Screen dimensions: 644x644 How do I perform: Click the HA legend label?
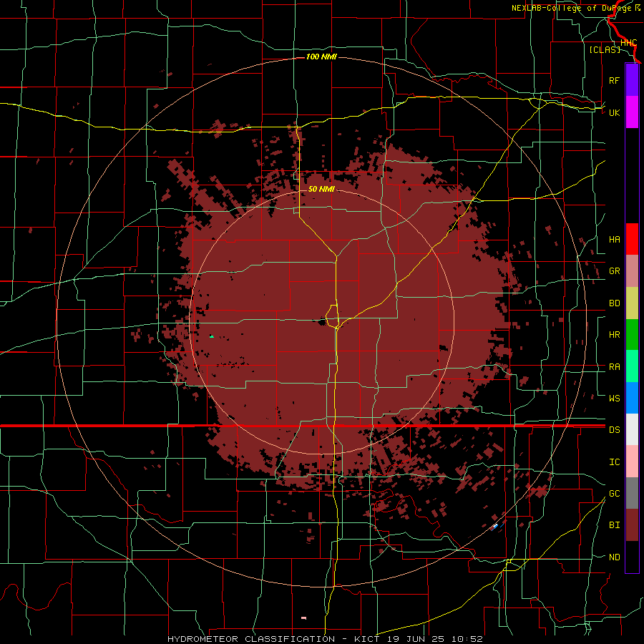pyautogui.click(x=615, y=239)
